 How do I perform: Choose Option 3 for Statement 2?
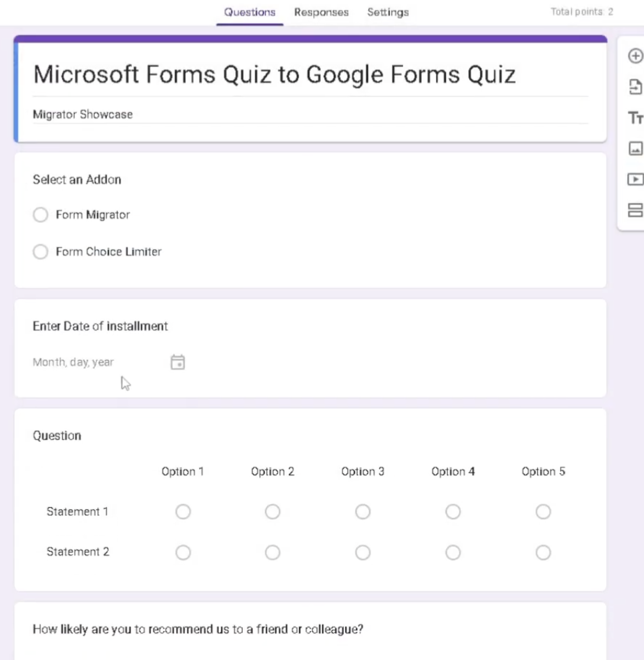[x=363, y=552]
